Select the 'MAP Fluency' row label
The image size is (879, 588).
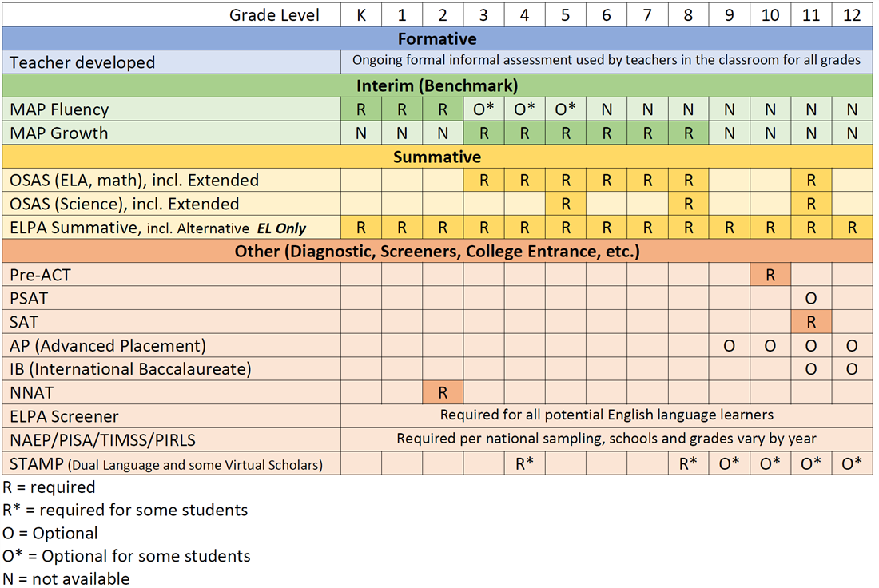tap(172, 109)
